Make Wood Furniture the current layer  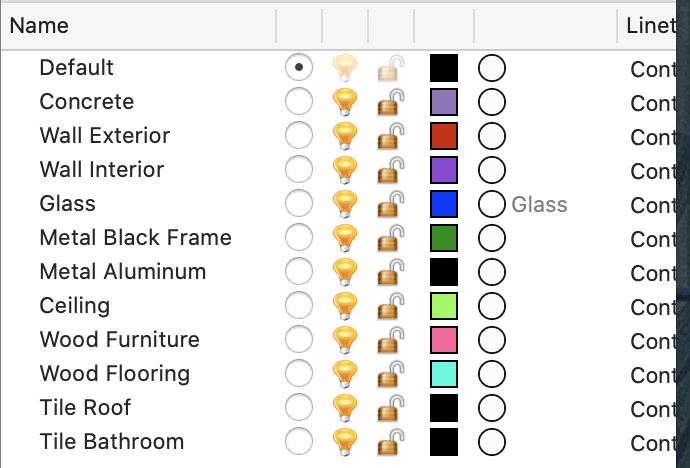[299, 339]
